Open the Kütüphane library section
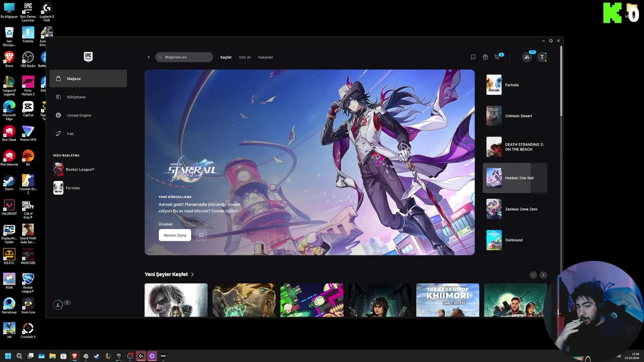This screenshot has width=644, height=362. (88, 97)
